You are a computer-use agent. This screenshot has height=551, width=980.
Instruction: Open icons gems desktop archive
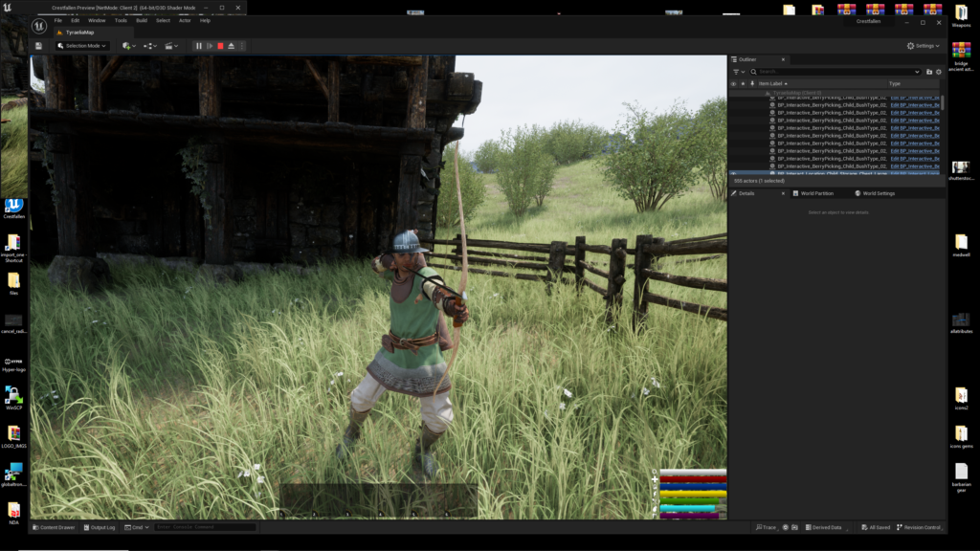click(961, 436)
